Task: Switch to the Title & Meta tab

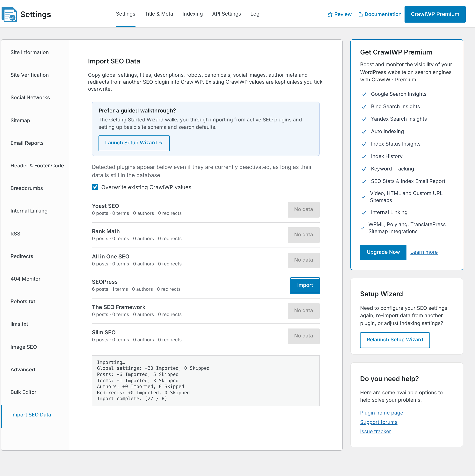Action: 159,14
